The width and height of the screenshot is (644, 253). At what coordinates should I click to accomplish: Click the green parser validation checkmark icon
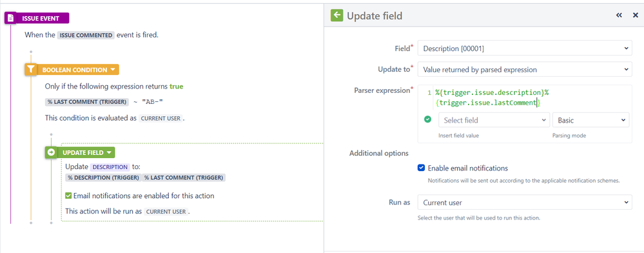pos(427,119)
